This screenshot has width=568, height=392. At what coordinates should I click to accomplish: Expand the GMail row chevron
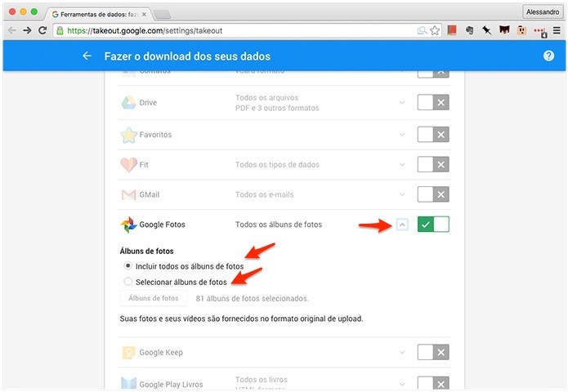coord(402,194)
